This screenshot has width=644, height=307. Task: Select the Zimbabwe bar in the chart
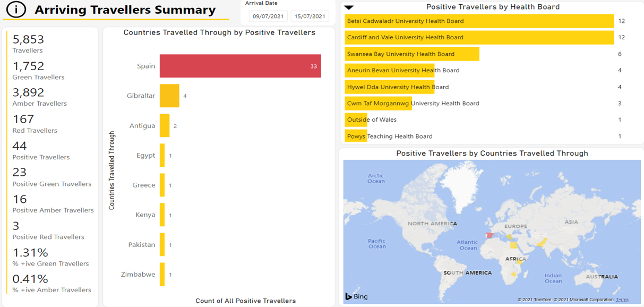pyautogui.click(x=162, y=274)
